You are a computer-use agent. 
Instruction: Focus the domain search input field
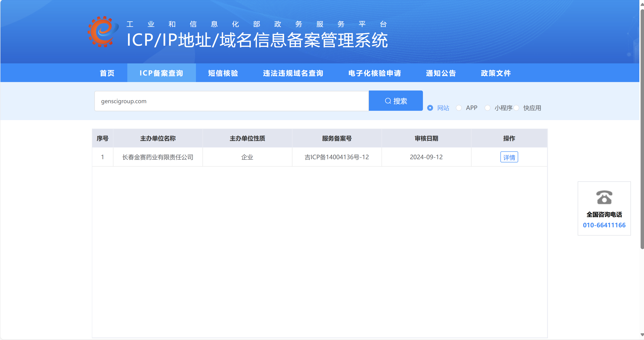[231, 101]
